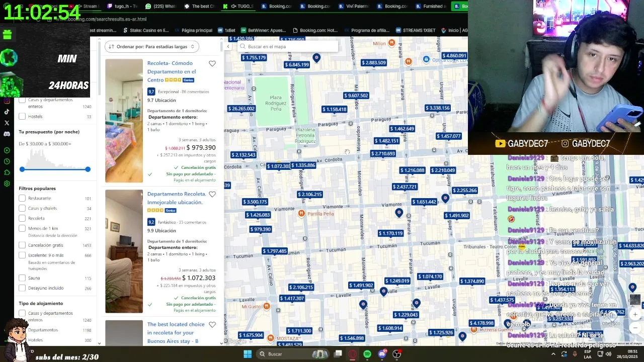Select the $ 979.390 price marker on map

click(x=261, y=229)
